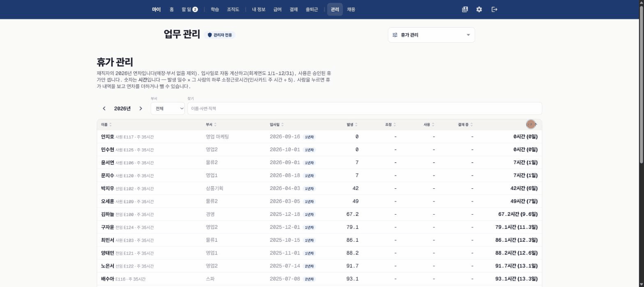Click the 88.2시간 (12.6일) balance cell
The width and height of the screenshot is (644, 287).
(516, 253)
